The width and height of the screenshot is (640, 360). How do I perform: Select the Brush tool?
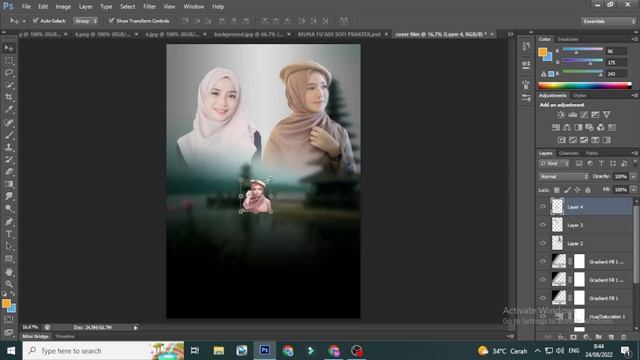[9, 135]
